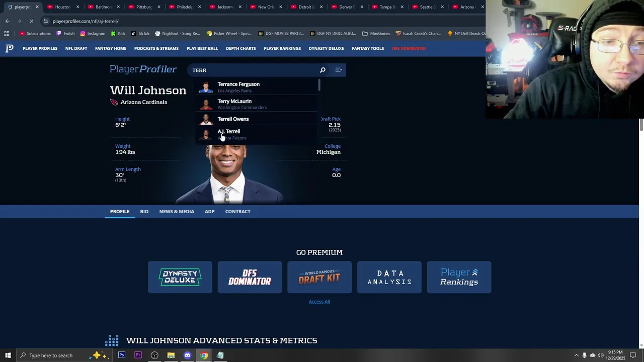Open FANTASY TOOLS nav menu
Screen dimensions: 644x362
[x=368, y=48]
